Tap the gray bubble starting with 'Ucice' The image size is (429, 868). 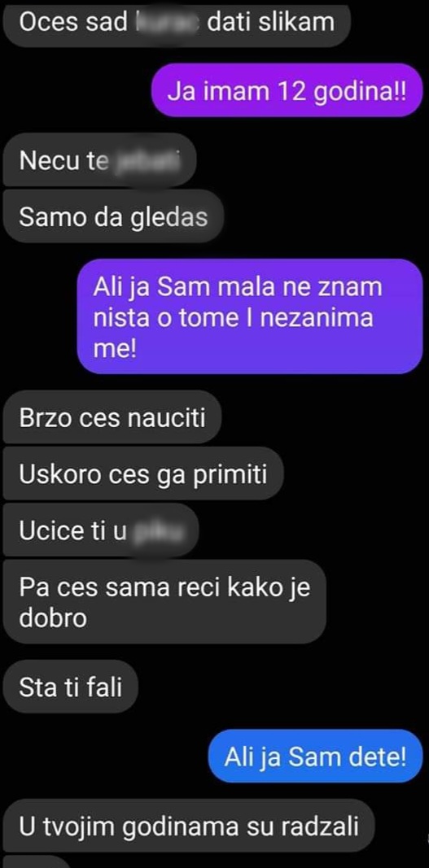(101, 530)
